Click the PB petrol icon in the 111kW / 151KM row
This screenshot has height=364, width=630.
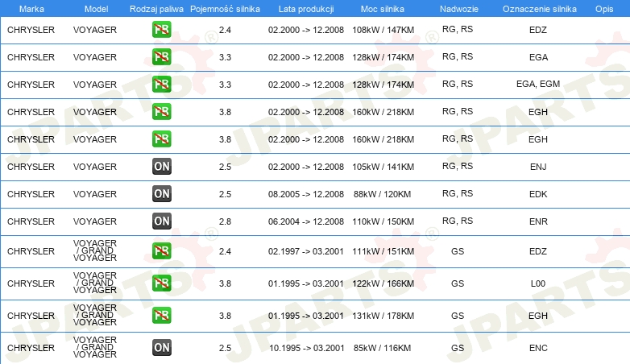pos(161,250)
